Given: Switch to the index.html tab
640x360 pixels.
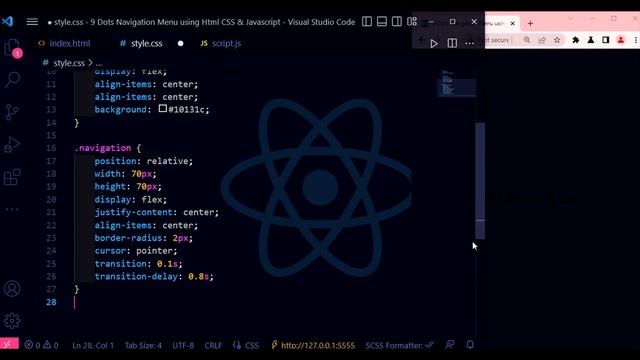Looking at the screenshot, I should [x=64, y=43].
